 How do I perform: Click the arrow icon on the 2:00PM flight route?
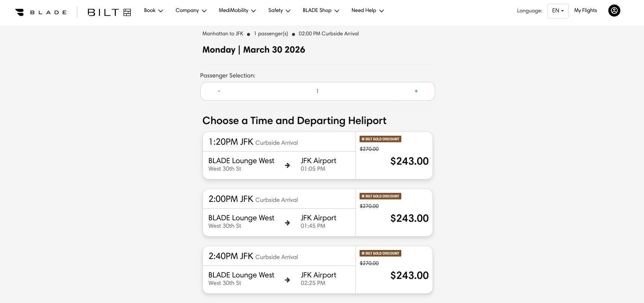(x=287, y=222)
